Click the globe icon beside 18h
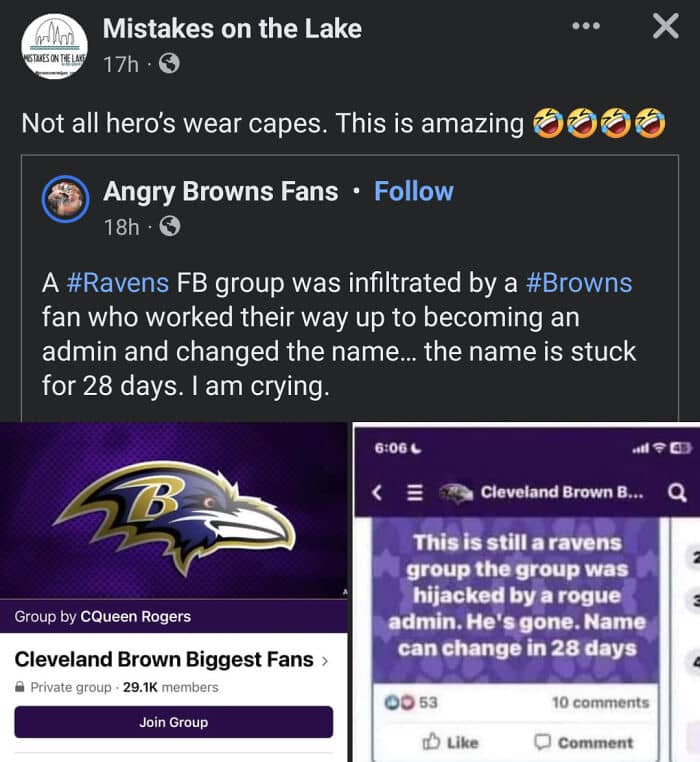Screen dimensions: 700x762 click(x=169, y=227)
